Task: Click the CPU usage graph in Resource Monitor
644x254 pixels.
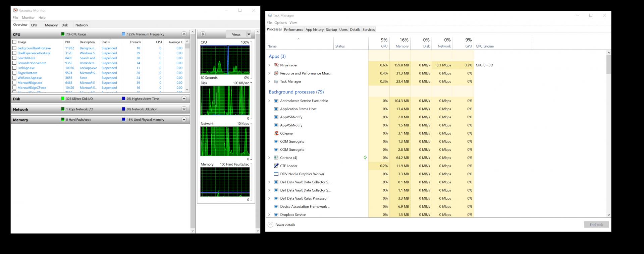Action: [225, 60]
